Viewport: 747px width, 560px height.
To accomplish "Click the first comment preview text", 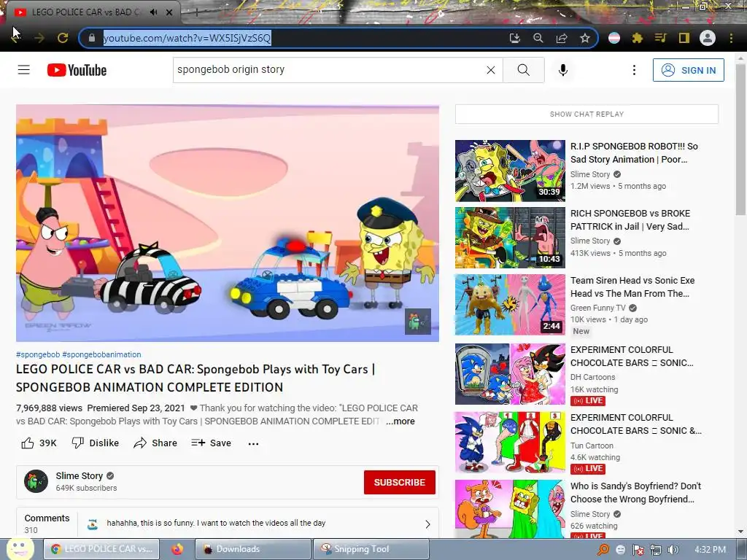I will pos(216,524).
